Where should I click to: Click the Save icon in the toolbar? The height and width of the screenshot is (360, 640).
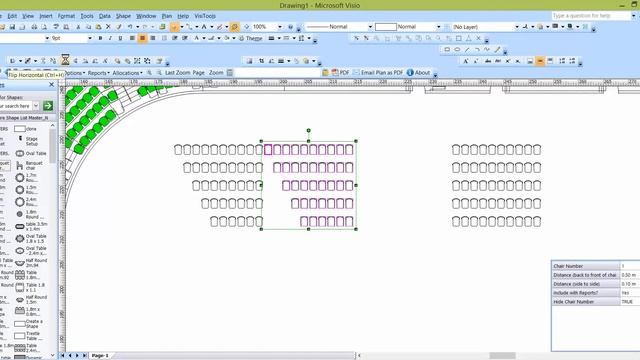[12, 27]
